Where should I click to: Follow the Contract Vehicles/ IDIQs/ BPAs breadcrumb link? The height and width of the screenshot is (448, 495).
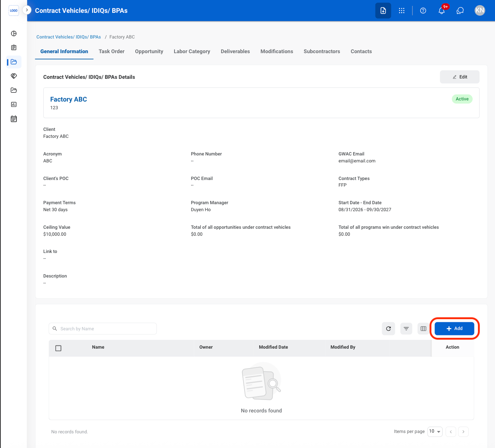(69, 37)
